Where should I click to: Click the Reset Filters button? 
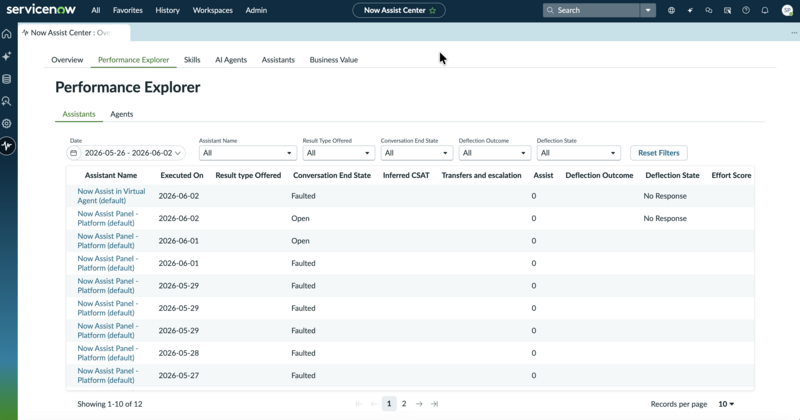(659, 153)
